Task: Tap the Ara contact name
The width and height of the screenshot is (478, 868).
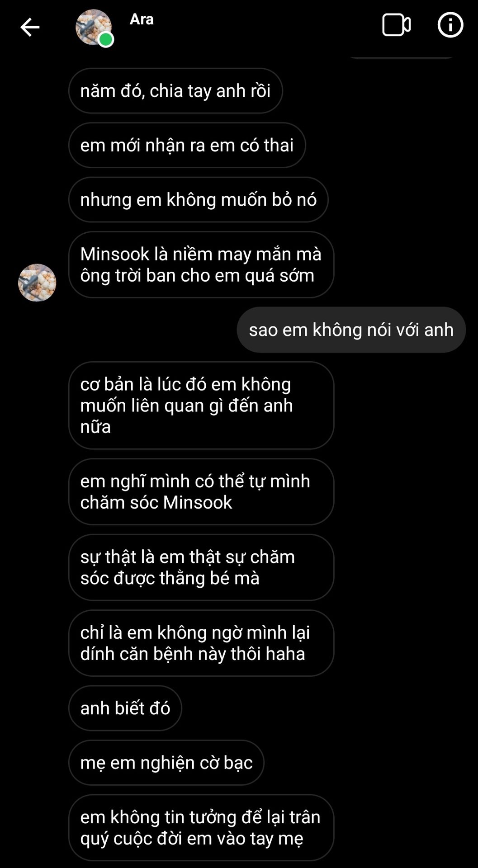Action: coord(142,19)
